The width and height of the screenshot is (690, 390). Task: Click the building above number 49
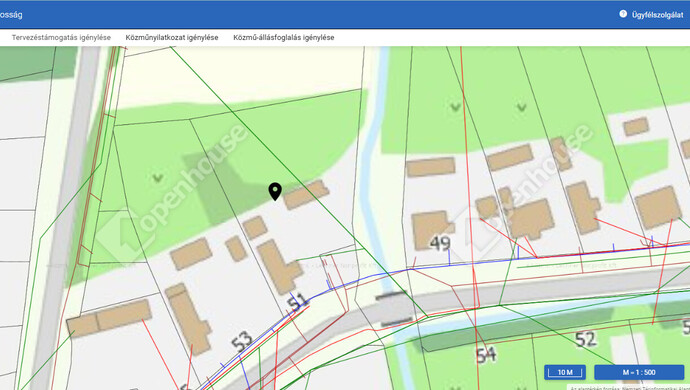430,167
